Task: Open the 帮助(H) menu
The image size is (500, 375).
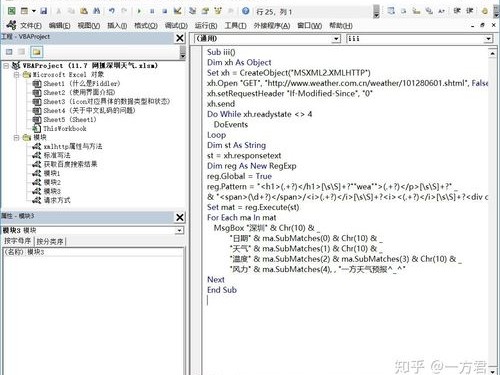Action: 341,26
